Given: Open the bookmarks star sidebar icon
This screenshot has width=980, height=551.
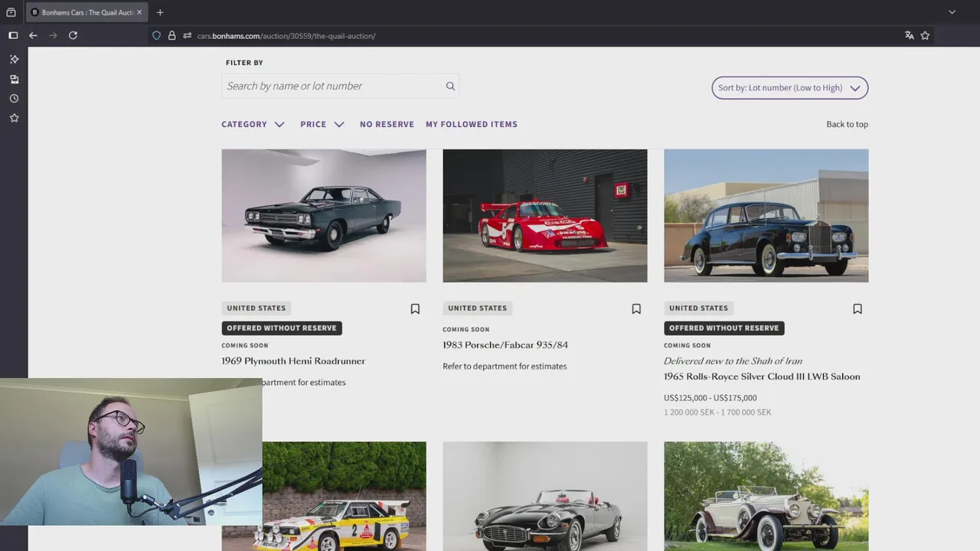Looking at the screenshot, I should coord(14,118).
